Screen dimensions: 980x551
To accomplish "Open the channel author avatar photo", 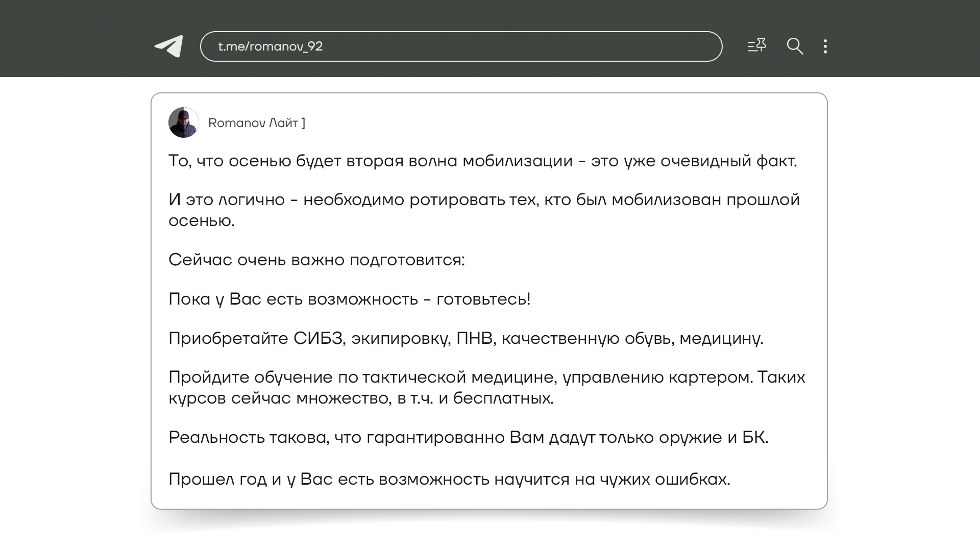I will (x=184, y=122).
